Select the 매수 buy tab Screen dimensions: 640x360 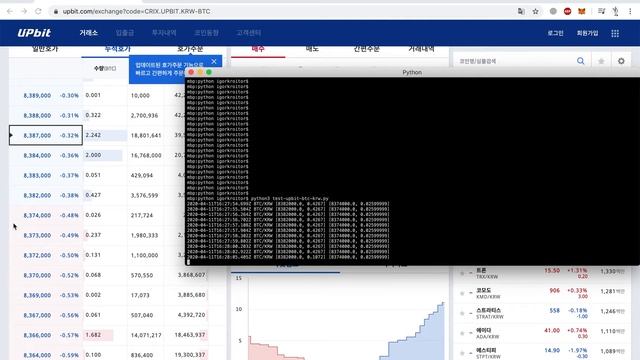[258, 50]
